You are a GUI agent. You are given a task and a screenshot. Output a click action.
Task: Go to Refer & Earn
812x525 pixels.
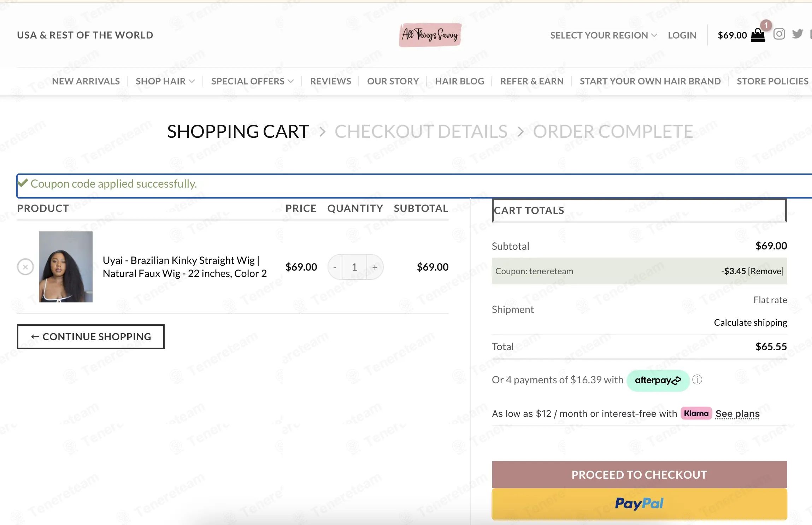532,81
